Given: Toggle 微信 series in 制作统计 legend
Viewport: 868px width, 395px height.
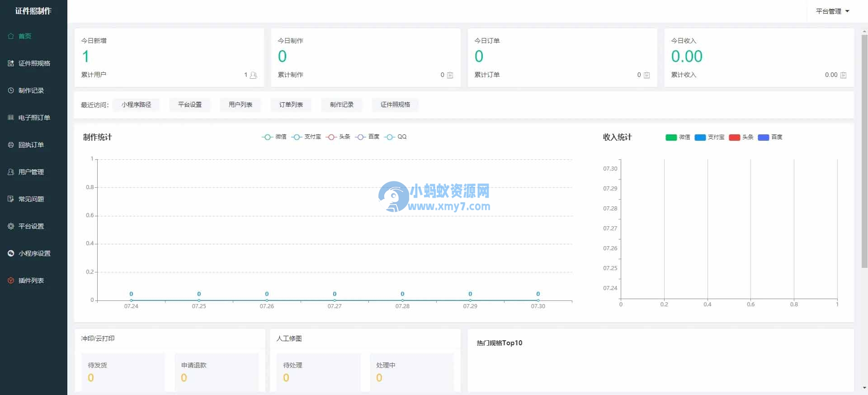Looking at the screenshot, I should click(274, 137).
